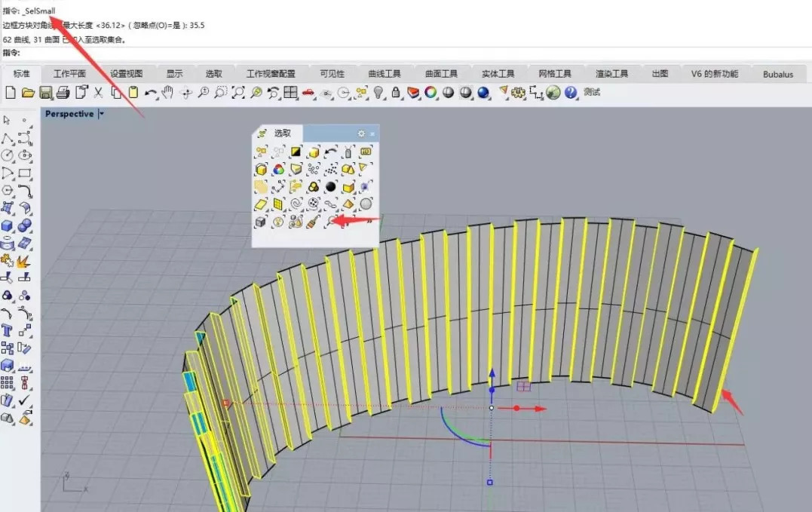Open the Perspective viewport dropdown arrow

(x=102, y=114)
